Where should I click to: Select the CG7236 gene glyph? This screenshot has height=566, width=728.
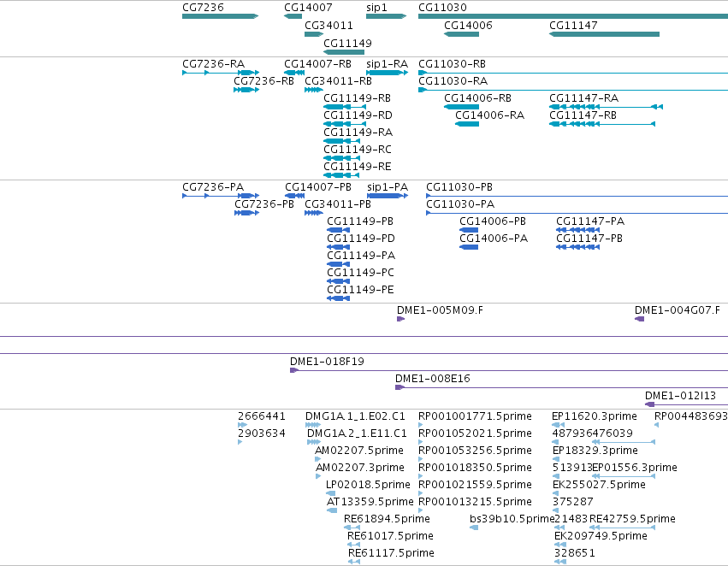(x=220, y=16)
